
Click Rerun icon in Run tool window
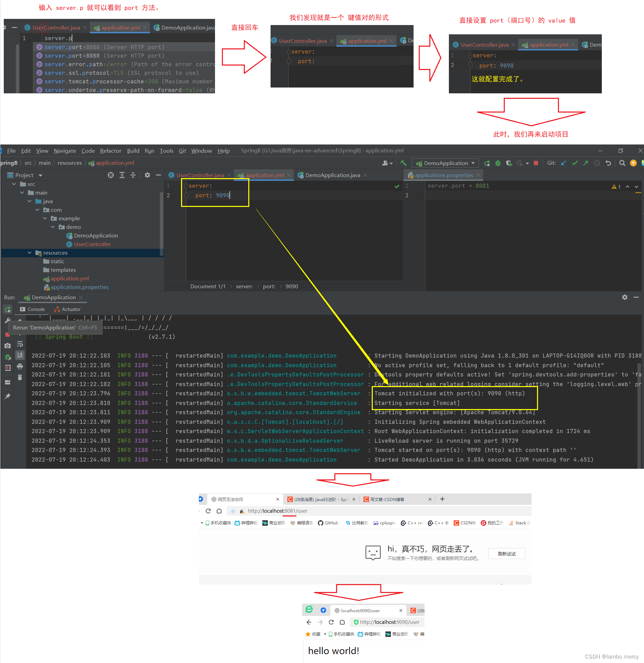tap(8, 310)
